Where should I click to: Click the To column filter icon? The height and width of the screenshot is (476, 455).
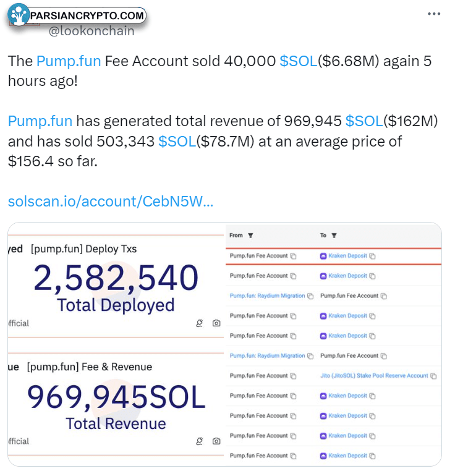(x=334, y=236)
